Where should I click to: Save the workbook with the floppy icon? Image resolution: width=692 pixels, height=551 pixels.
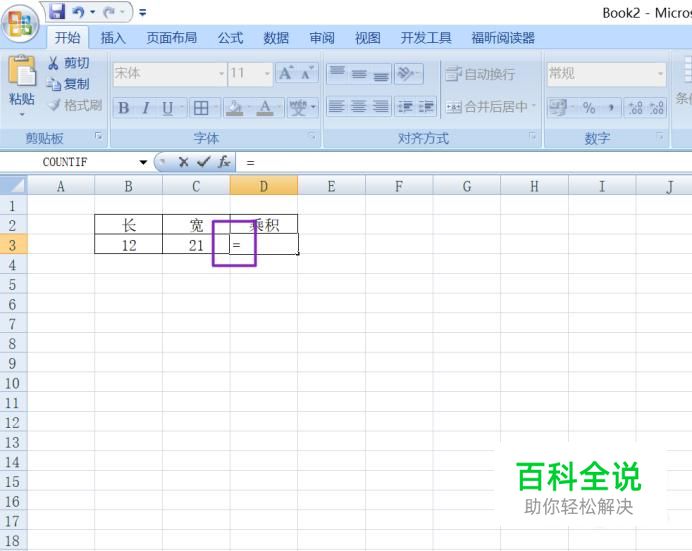[57, 11]
